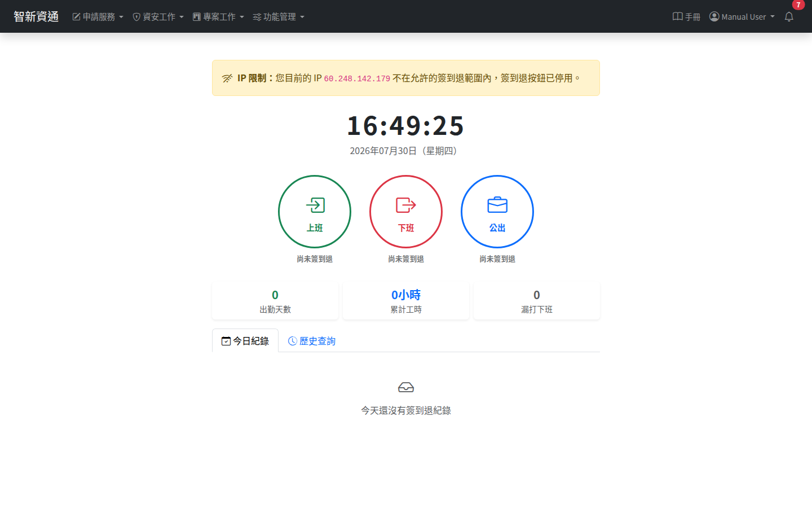This screenshot has width=812, height=508.
Task: Click the IP address 60.248.142.179
Action: 357,78
